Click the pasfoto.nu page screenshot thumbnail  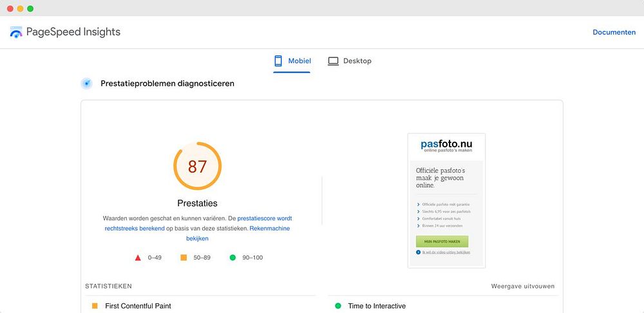click(446, 200)
